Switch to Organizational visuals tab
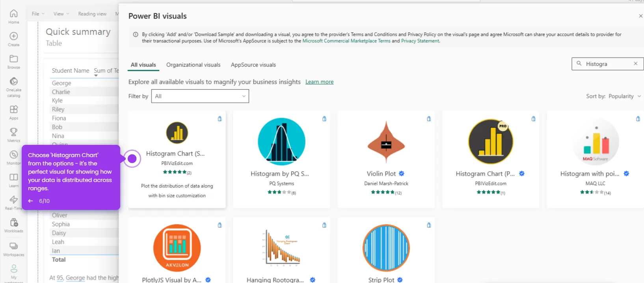Screen dimensions: 644x283 click(x=193, y=65)
